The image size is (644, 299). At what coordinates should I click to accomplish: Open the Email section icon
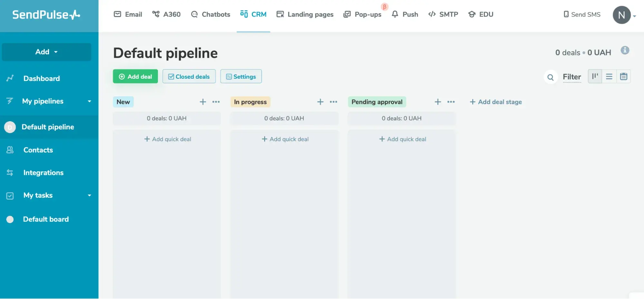118,14
